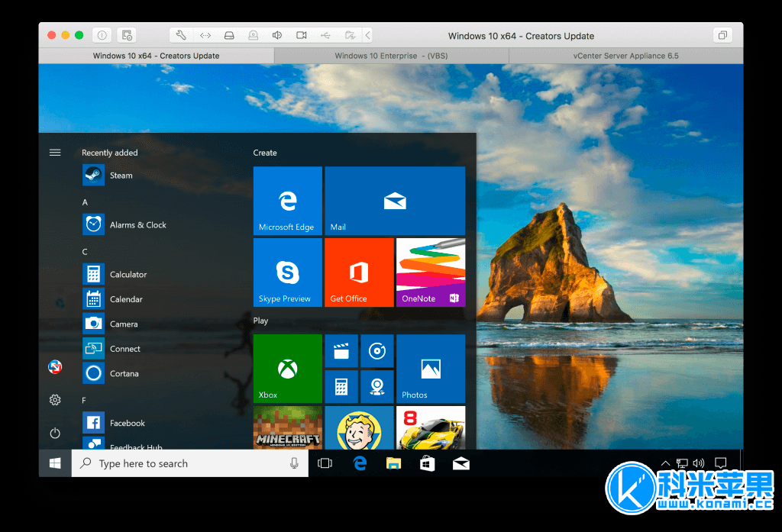Open the Photos tile
The image size is (782, 532).
431,369
